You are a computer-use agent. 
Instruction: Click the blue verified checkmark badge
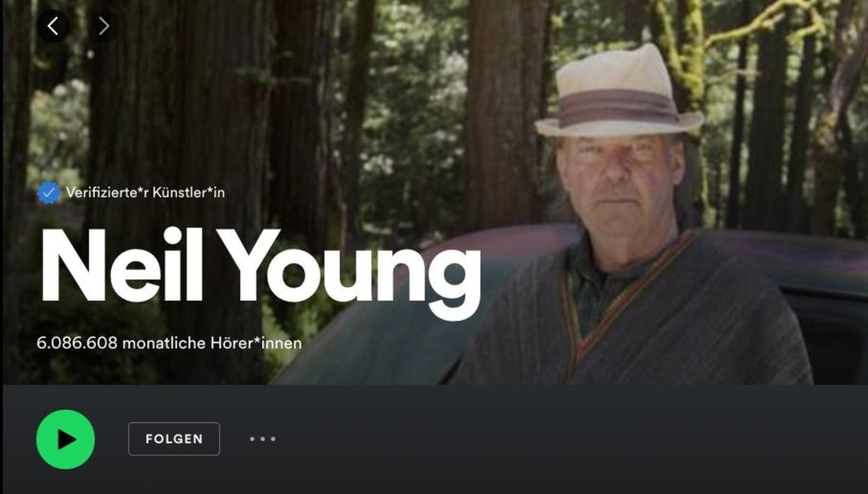tap(48, 193)
